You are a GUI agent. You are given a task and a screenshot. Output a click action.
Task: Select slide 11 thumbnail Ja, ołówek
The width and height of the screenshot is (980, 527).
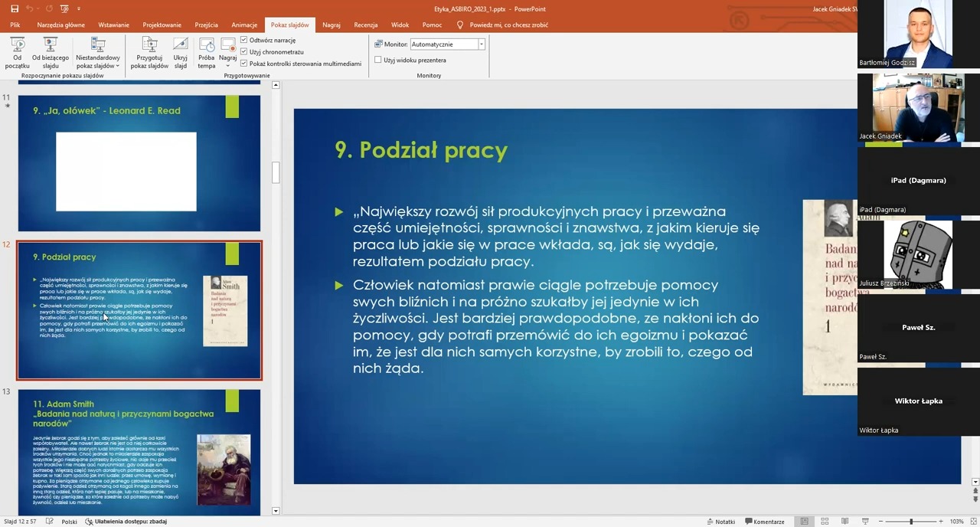[x=139, y=163]
